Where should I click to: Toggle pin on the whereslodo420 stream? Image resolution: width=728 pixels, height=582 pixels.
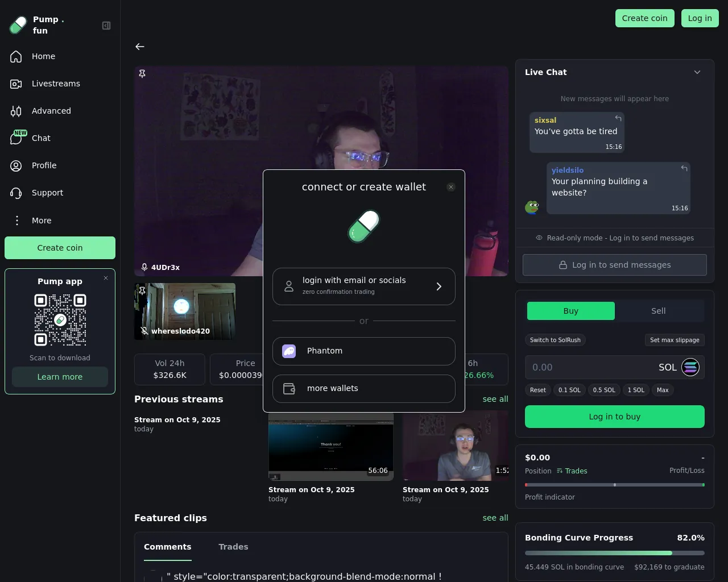coord(142,290)
